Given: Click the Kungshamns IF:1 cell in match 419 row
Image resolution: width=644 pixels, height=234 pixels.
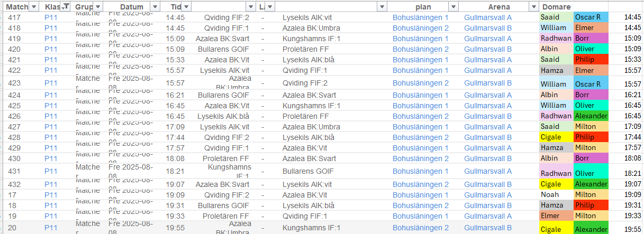Looking at the screenshot, I should tap(312, 39).
